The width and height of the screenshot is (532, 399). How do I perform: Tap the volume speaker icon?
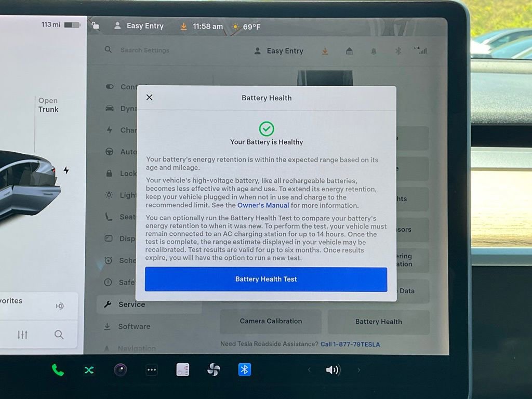coord(333,370)
